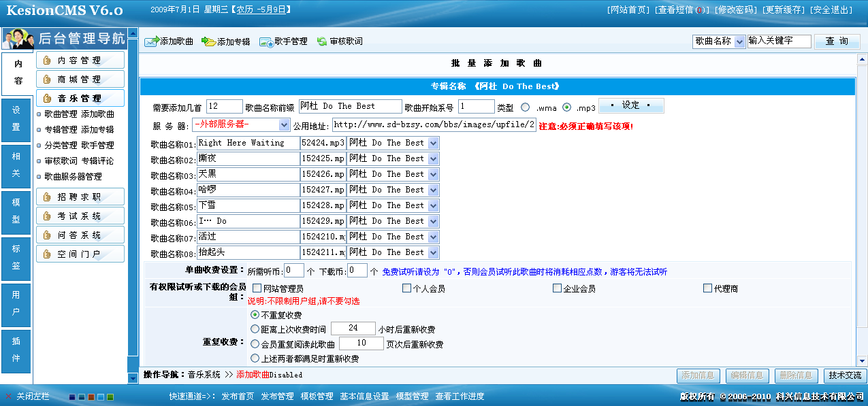Click hand icon beside 内容管理
The height and width of the screenshot is (406, 868).
(47, 61)
